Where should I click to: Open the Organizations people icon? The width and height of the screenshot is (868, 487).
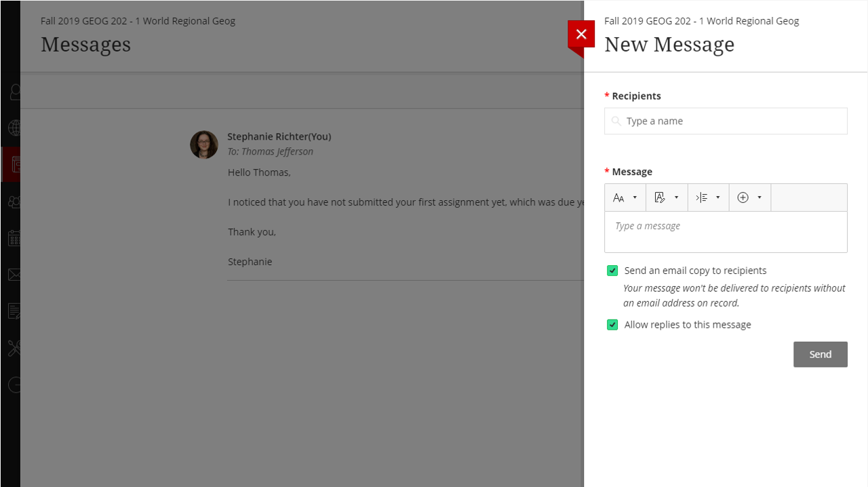point(14,201)
